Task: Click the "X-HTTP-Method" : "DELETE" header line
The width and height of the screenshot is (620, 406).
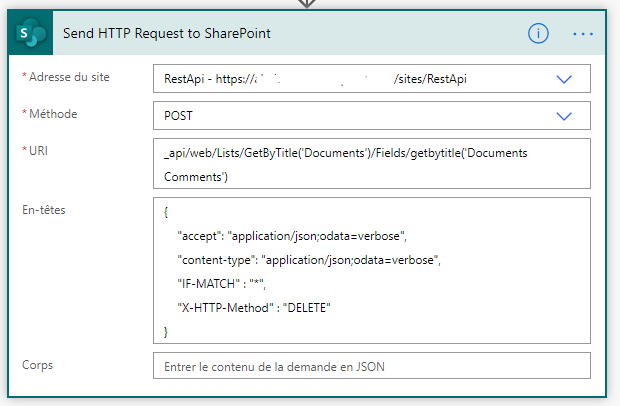Action: coord(254,308)
